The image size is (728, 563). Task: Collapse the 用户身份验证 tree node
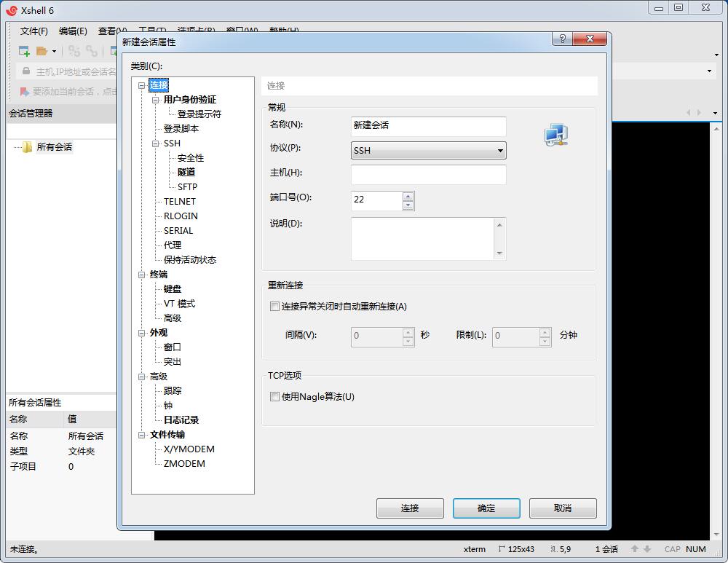click(x=156, y=100)
